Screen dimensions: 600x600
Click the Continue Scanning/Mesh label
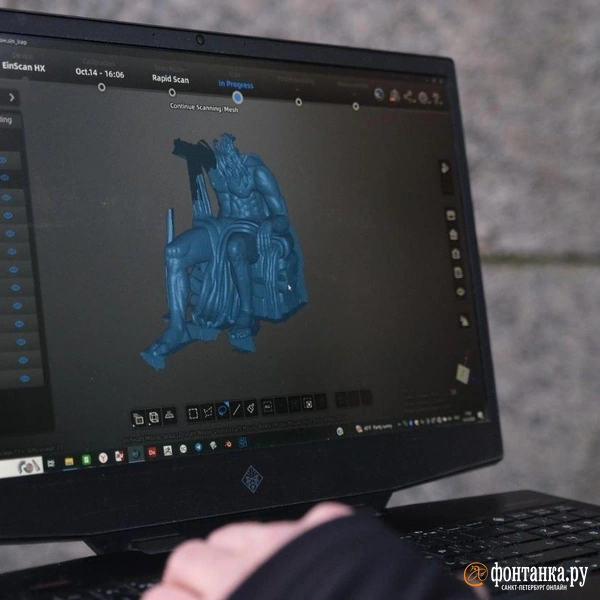(x=204, y=108)
